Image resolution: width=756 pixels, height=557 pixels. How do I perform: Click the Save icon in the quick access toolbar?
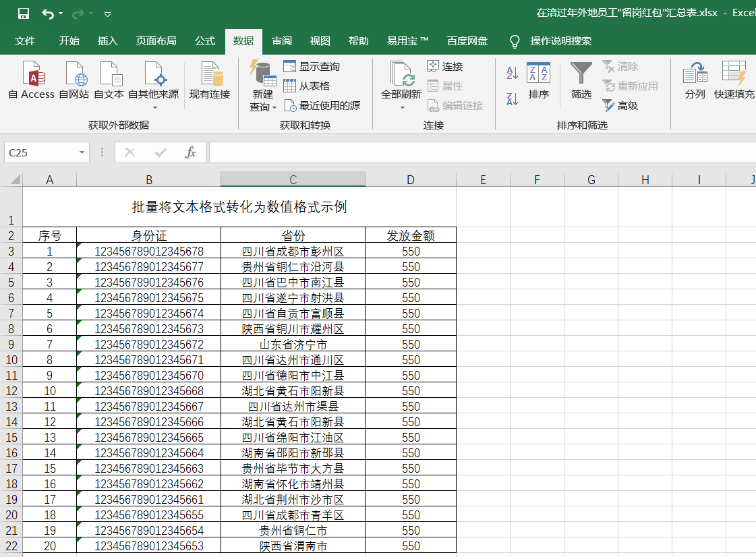click(x=23, y=13)
